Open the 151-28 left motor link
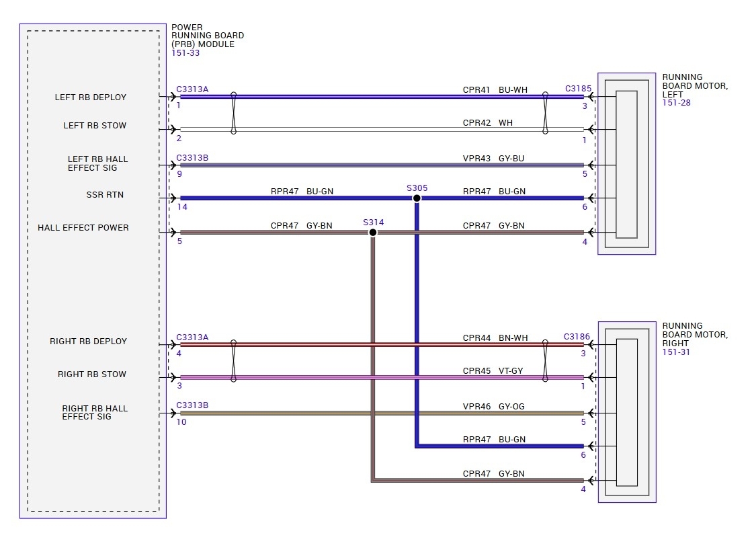The width and height of the screenshot is (754, 560). [677, 102]
